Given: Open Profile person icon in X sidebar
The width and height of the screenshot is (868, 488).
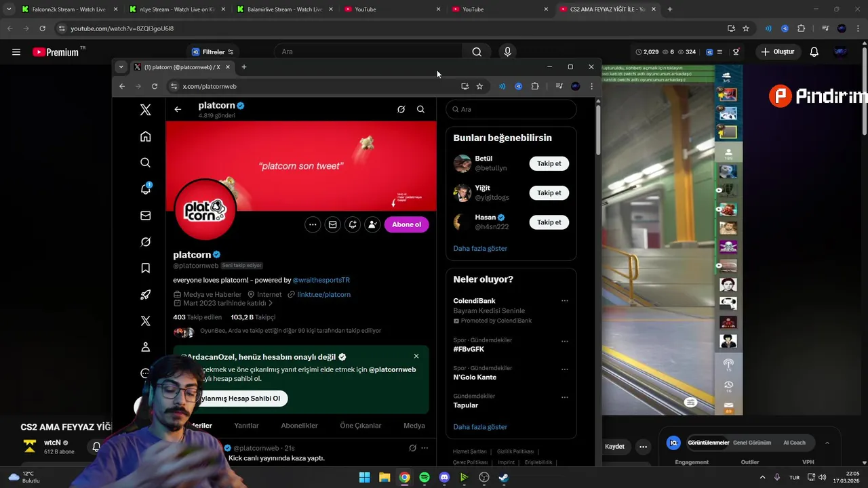Looking at the screenshot, I should tap(145, 347).
